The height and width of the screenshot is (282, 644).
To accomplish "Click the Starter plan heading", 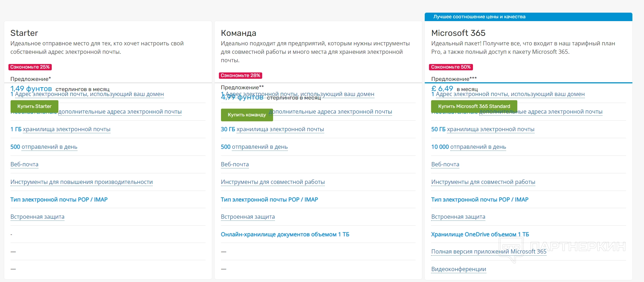I will pos(24,33).
